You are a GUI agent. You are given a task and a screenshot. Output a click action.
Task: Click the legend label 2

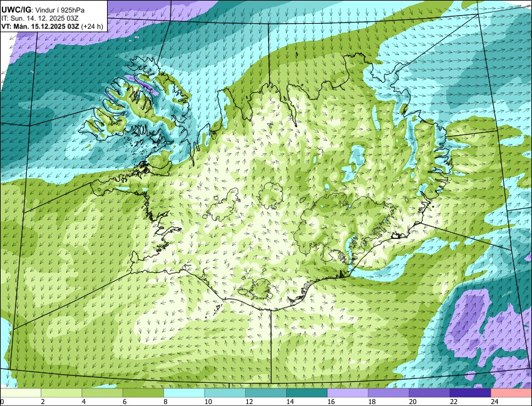pos(43,402)
